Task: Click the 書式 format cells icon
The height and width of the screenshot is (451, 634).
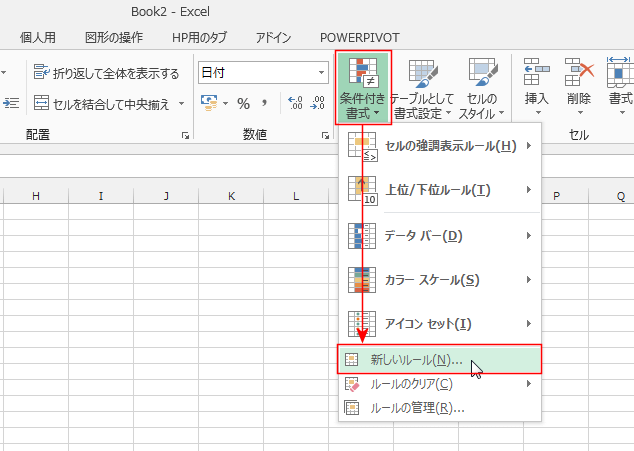Action: click(620, 72)
